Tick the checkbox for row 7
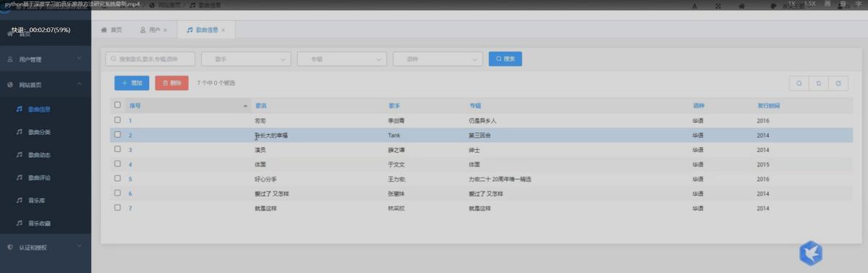The image size is (868, 273). [118, 208]
